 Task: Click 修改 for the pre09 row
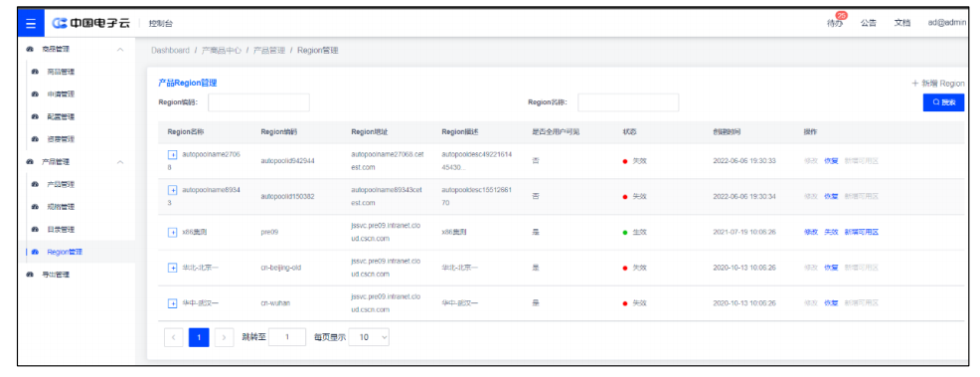[x=811, y=232]
